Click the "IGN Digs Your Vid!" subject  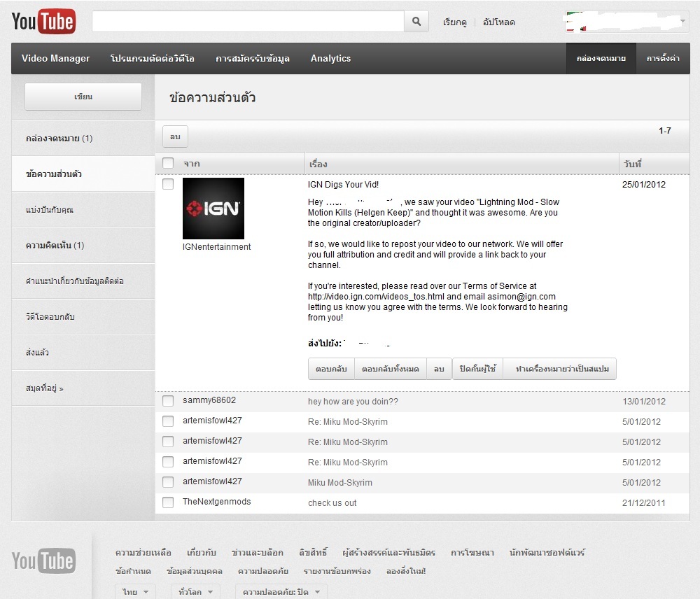click(343, 184)
